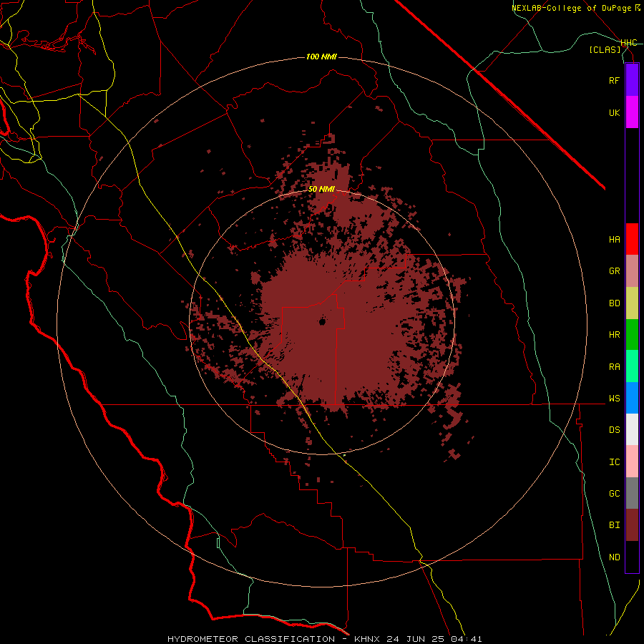Screen dimensions: 644x644
Task: Click the [CLAS] legend heading
Action: click(605, 49)
